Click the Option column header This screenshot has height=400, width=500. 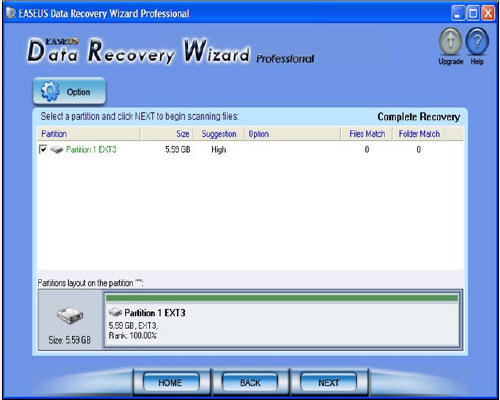click(292, 134)
